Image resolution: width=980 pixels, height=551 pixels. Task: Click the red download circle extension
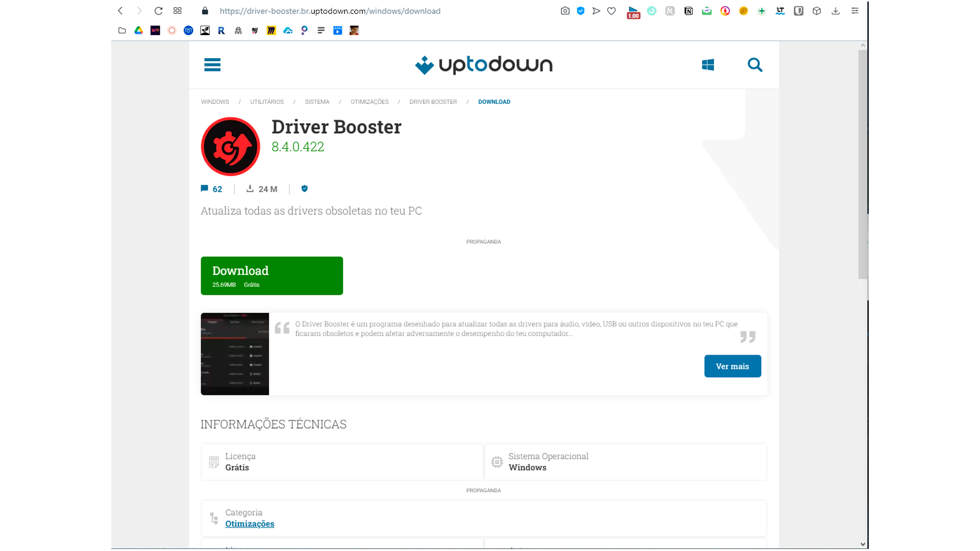(x=725, y=11)
